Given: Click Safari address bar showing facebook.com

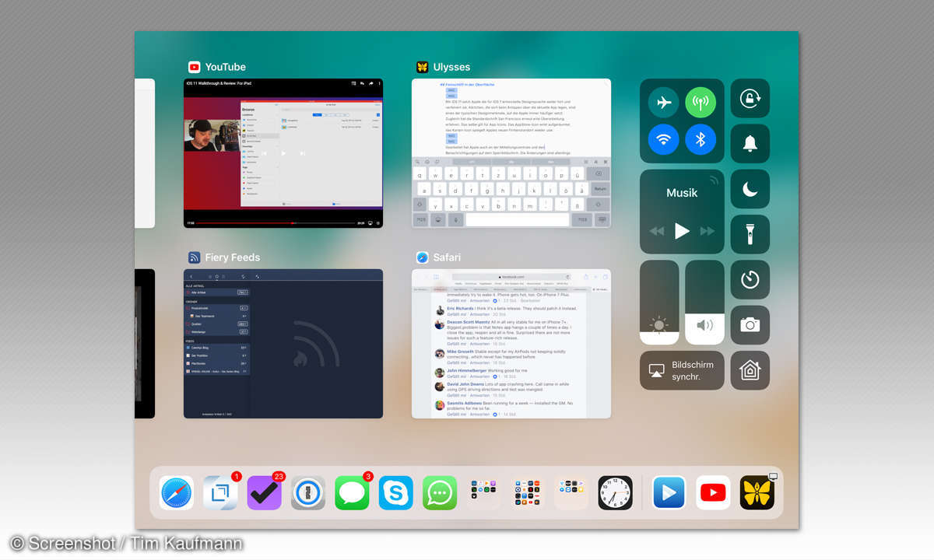Looking at the screenshot, I should (511, 276).
